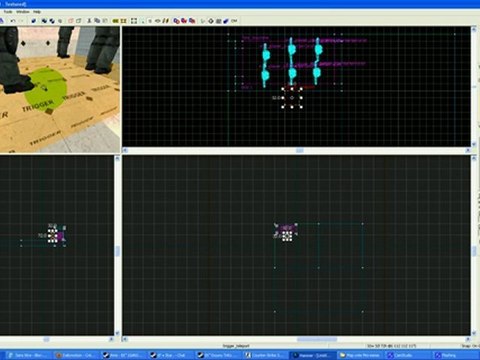Screen dimensions: 480x360
Task: Click the Undo arrow in the toolbar
Action: (13, 21)
